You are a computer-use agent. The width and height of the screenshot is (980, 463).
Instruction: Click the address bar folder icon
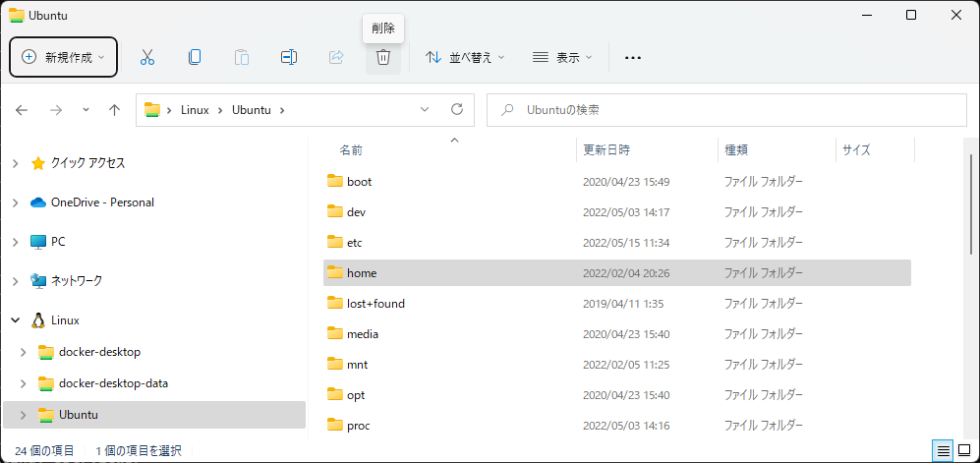pos(152,110)
